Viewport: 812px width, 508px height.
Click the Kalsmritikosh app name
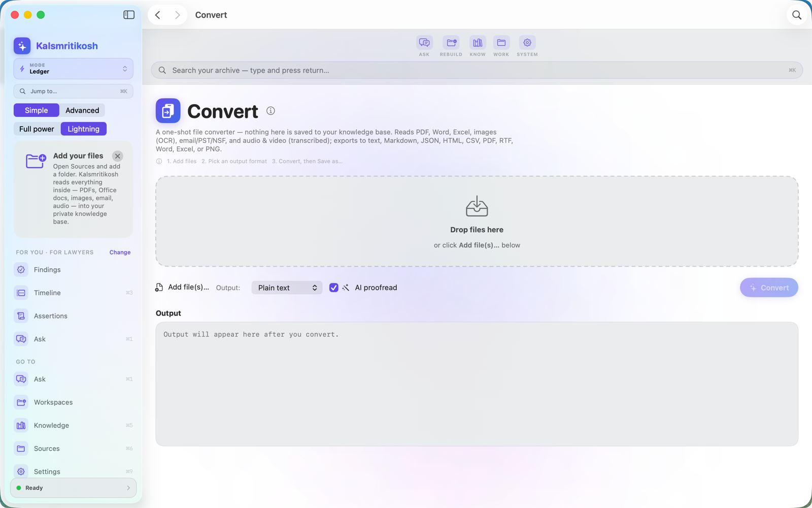[67, 46]
